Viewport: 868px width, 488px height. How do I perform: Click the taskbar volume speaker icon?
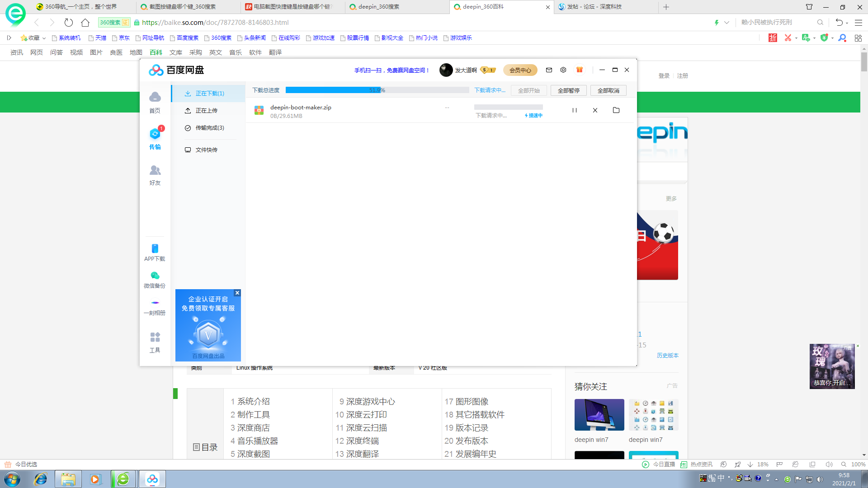(820, 479)
